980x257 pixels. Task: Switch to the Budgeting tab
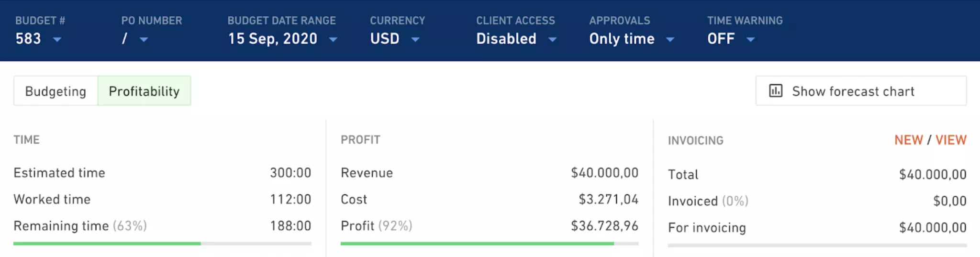[56, 91]
